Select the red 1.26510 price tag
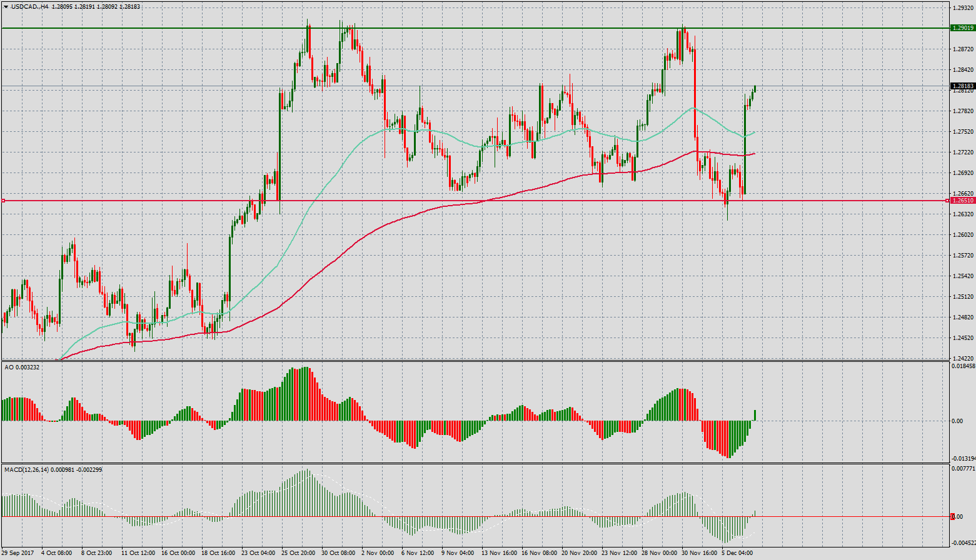Image resolution: width=976 pixels, height=560 pixels. point(962,201)
